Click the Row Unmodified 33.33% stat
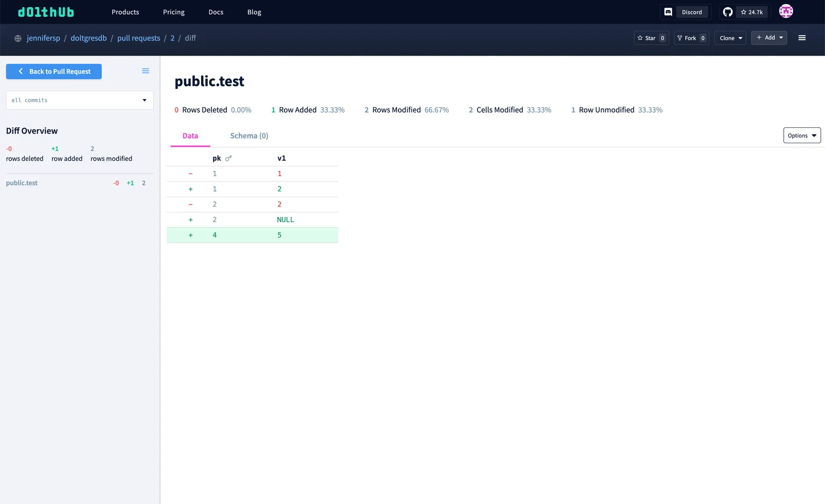 (x=617, y=110)
